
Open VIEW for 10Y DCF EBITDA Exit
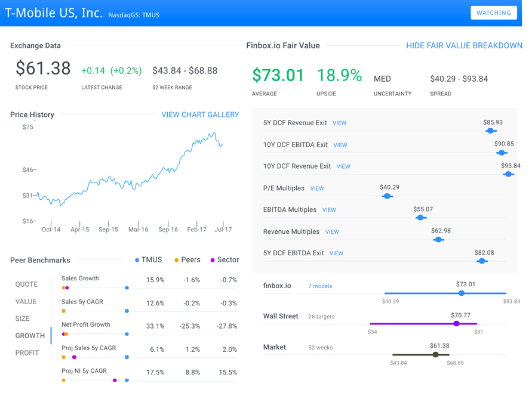340,145
